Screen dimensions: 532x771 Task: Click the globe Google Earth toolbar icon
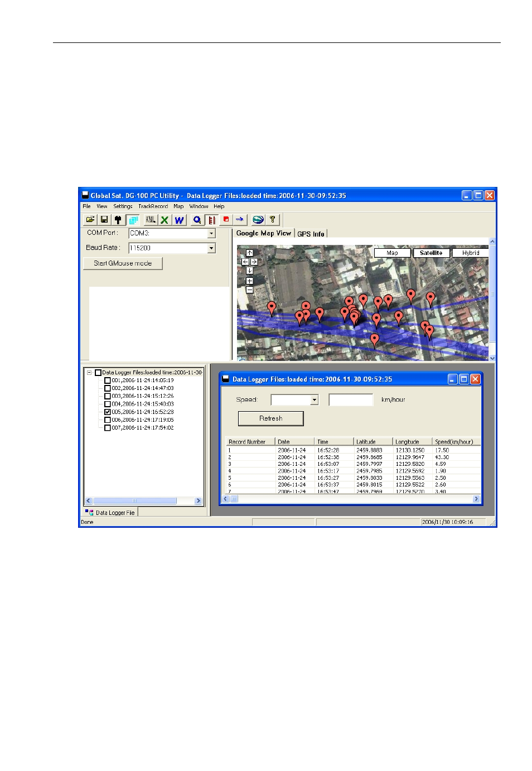click(x=258, y=220)
